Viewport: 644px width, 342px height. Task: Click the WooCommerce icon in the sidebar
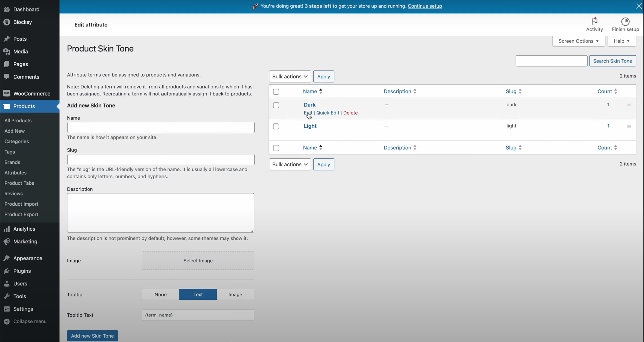pyautogui.click(x=7, y=93)
